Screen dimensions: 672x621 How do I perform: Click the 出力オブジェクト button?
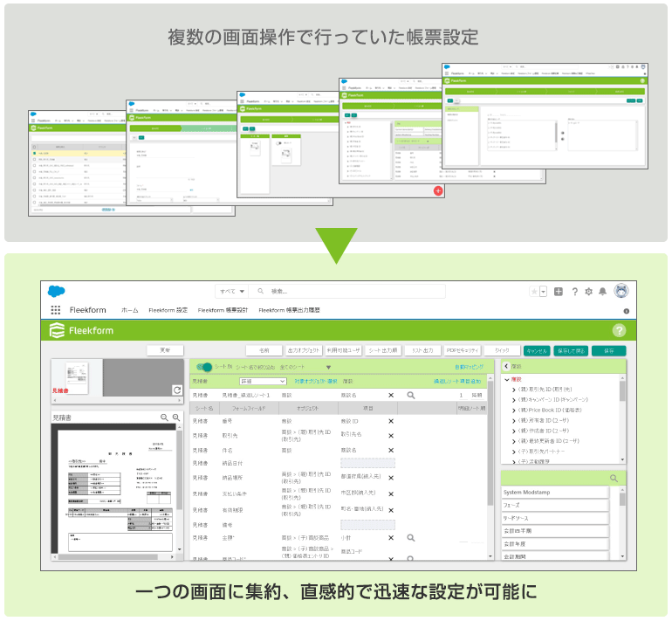pyautogui.click(x=304, y=350)
